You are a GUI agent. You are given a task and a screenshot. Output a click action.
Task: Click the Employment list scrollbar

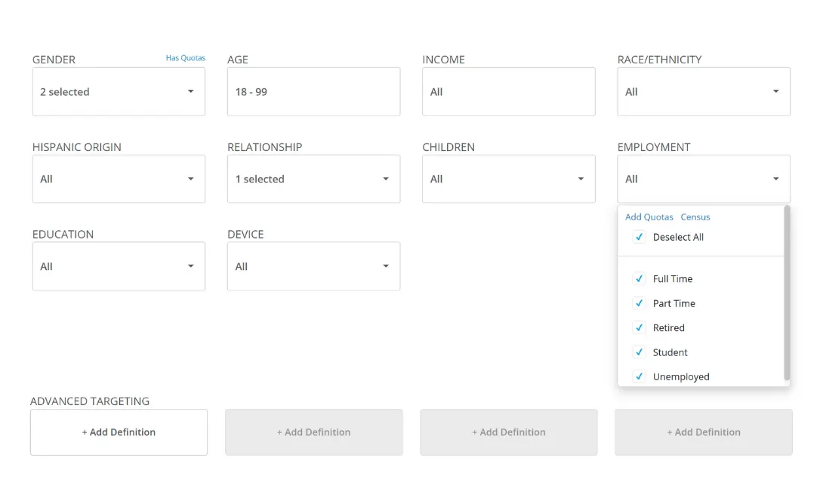786,294
